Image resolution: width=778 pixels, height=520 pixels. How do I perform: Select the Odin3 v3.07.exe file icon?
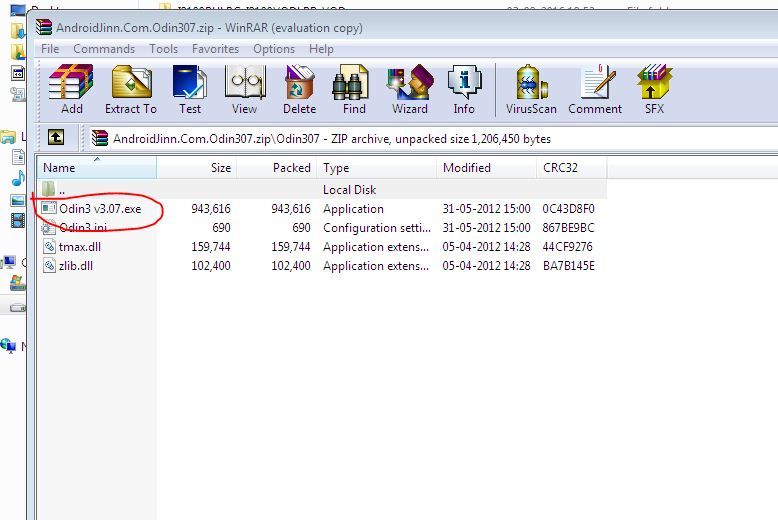point(49,208)
